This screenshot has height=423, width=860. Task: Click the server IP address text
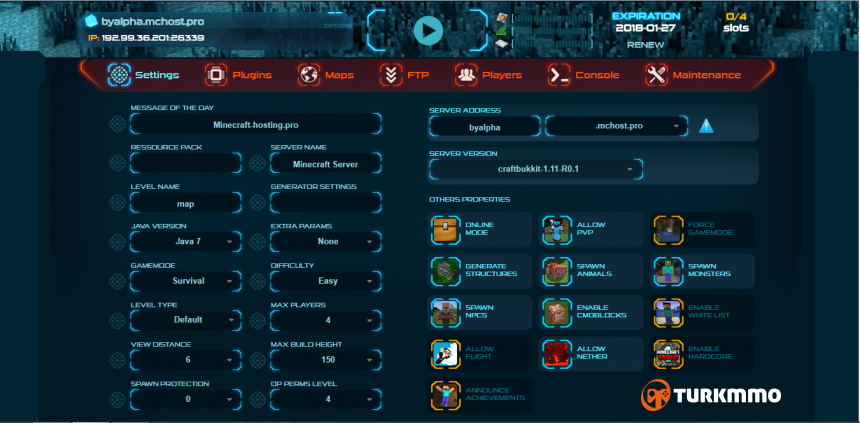click(x=153, y=38)
